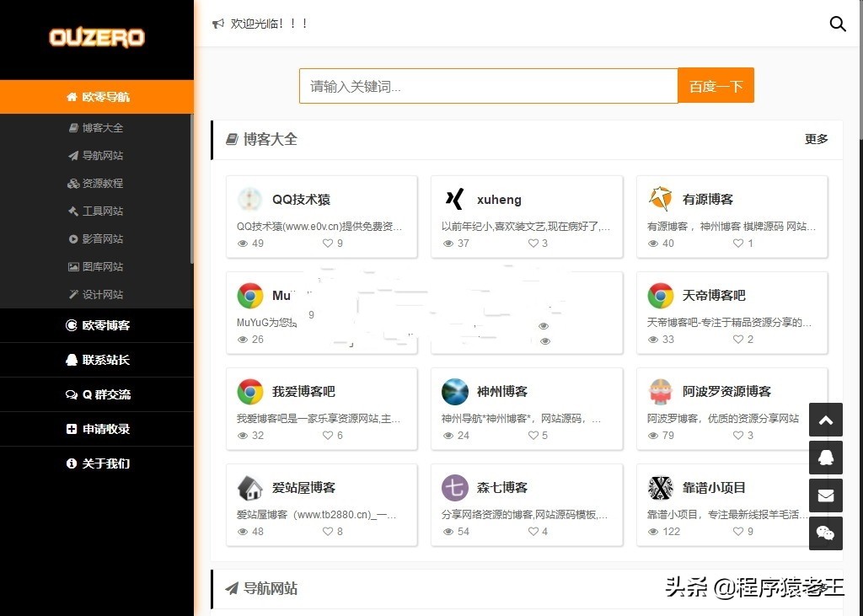863x616 pixels.
Task: Open the QQ技术猿 card title
Action: click(301, 199)
